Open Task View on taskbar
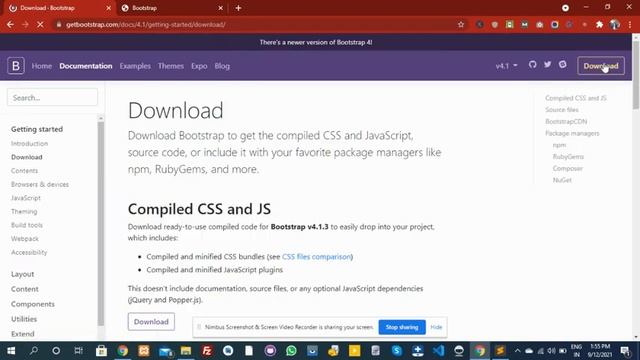This screenshot has width=640, height=360. (78, 351)
